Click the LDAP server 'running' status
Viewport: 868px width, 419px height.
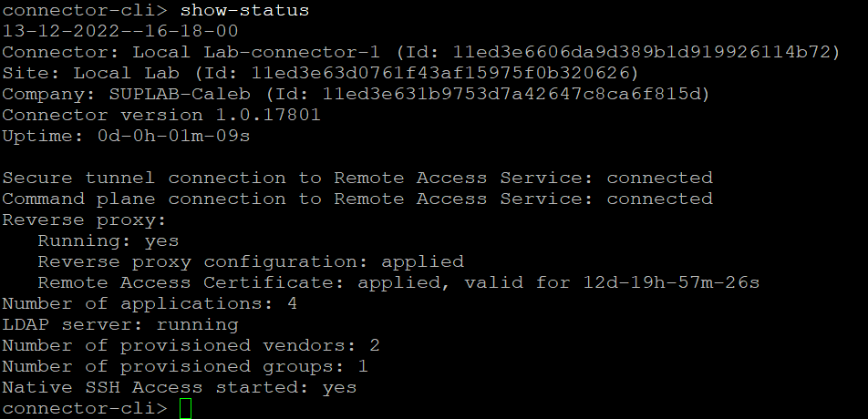[198, 324]
